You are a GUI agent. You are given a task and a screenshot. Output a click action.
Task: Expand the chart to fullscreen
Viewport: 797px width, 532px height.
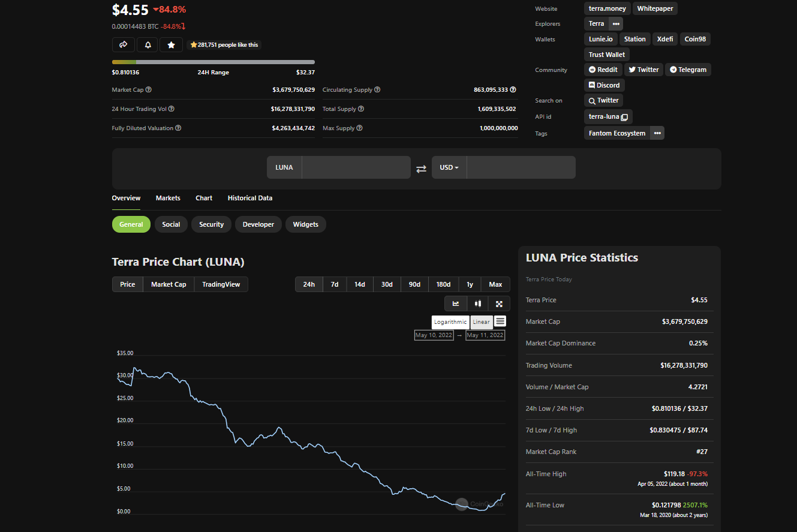click(x=499, y=303)
